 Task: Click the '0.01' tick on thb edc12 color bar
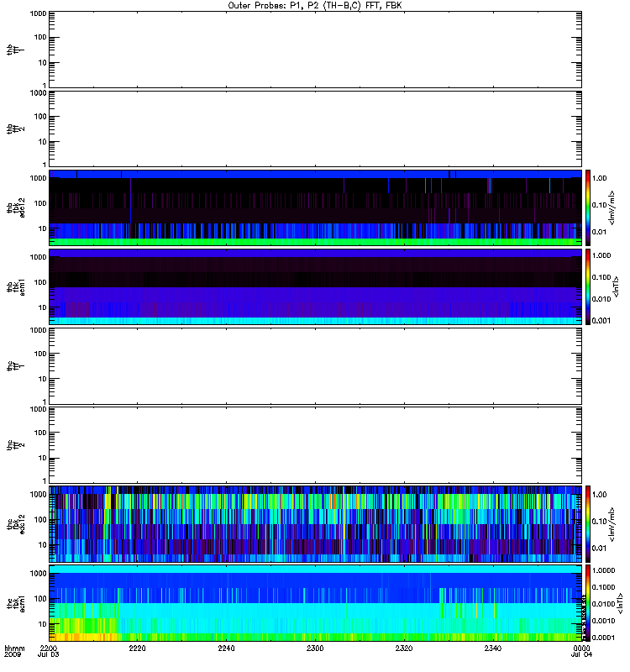pos(599,232)
